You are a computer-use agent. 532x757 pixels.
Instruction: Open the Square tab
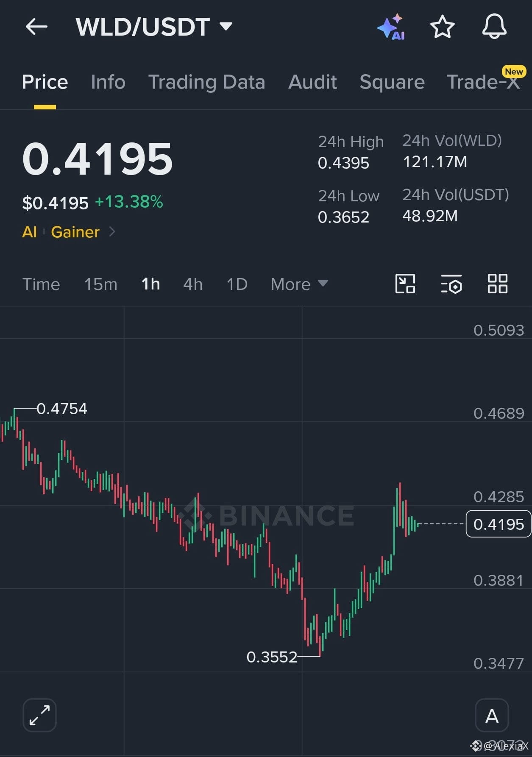[x=392, y=82]
